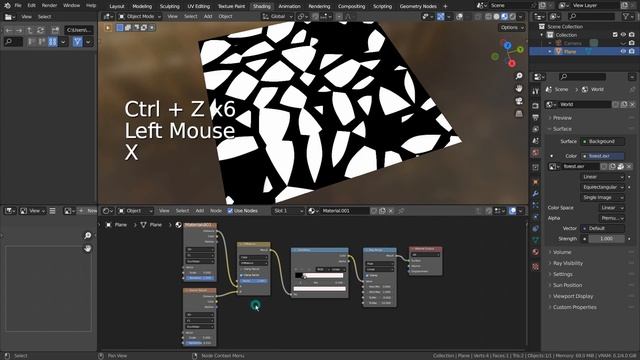The width and height of the screenshot is (640, 360).
Task: Select solid viewport shading
Action: click(x=496, y=16)
